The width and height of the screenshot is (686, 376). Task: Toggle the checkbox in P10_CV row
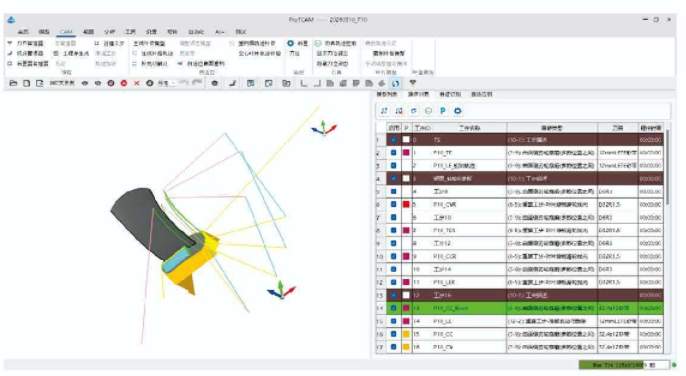tap(393, 347)
